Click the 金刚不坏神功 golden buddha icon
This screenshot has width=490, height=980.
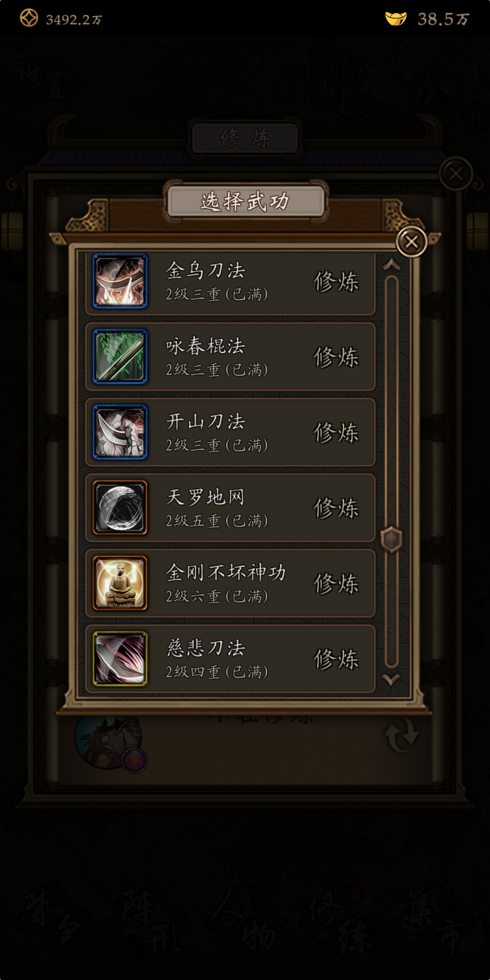pyautogui.click(x=120, y=583)
